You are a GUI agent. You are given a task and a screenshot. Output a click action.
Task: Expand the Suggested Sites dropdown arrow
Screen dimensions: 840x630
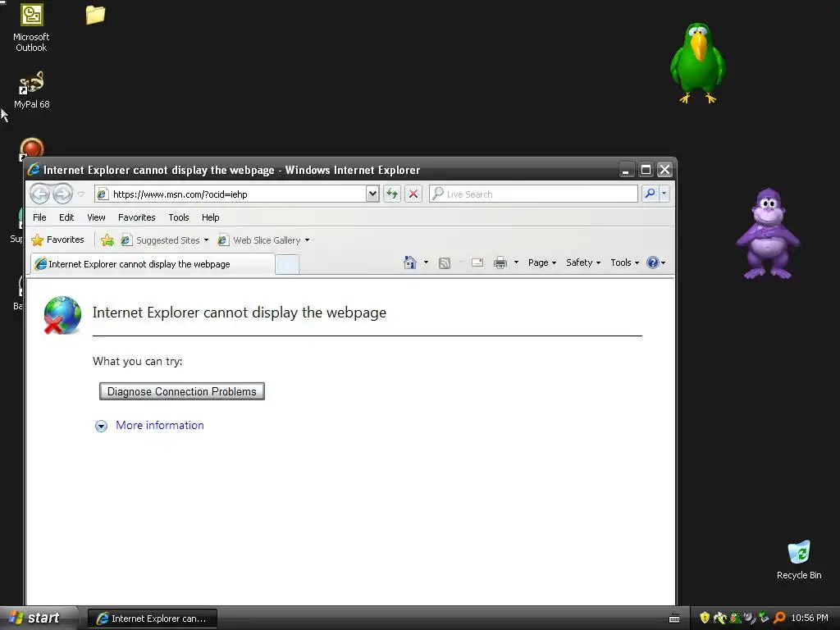pyautogui.click(x=206, y=240)
